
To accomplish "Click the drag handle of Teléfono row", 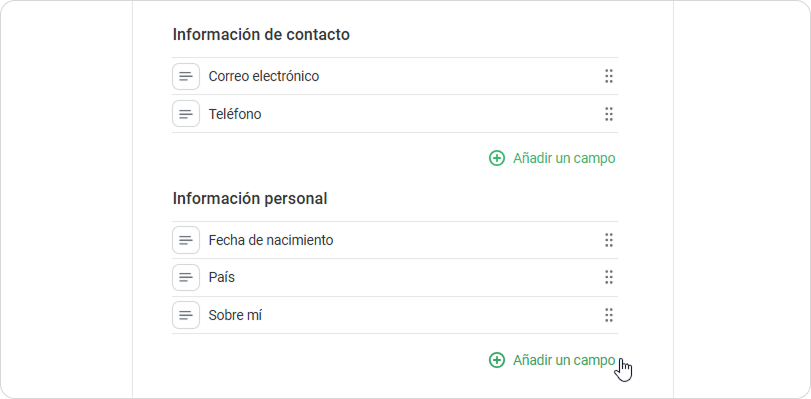I will pyautogui.click(x=609, y=114).
